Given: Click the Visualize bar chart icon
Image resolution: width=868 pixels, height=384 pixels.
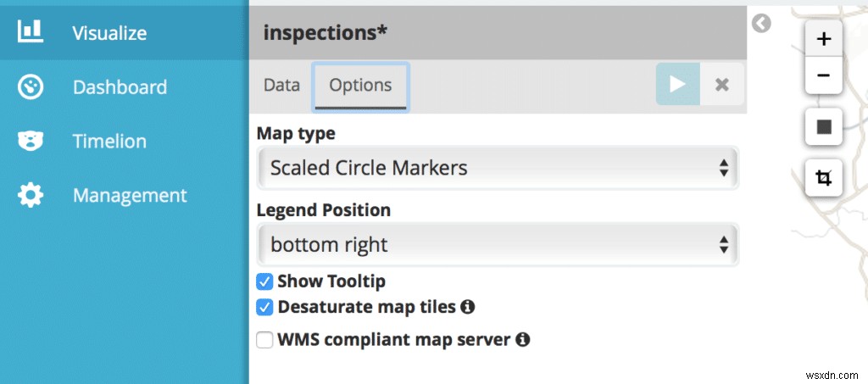Looking at the screenshot, I should pos(31,32).
